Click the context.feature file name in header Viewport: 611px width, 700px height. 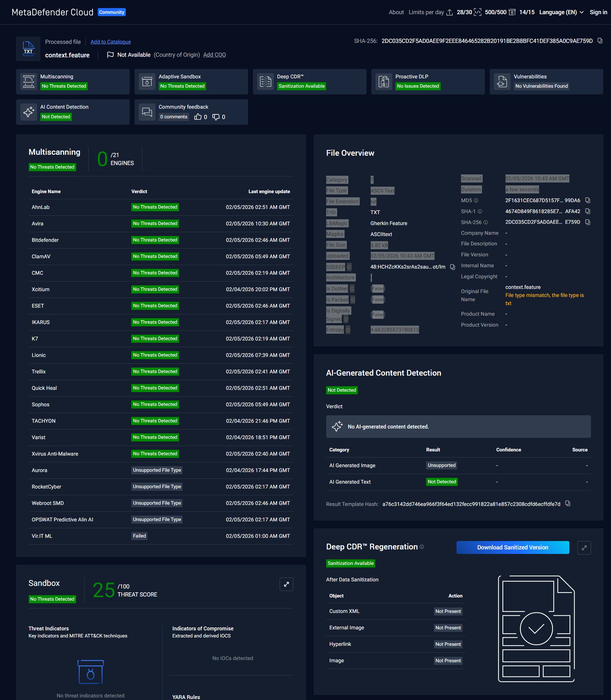coord(67,55)
